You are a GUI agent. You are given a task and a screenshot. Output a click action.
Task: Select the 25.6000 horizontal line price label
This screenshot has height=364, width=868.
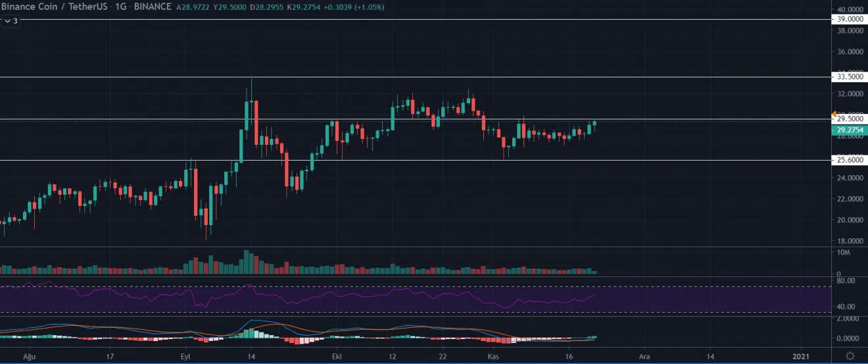(850, 160)
